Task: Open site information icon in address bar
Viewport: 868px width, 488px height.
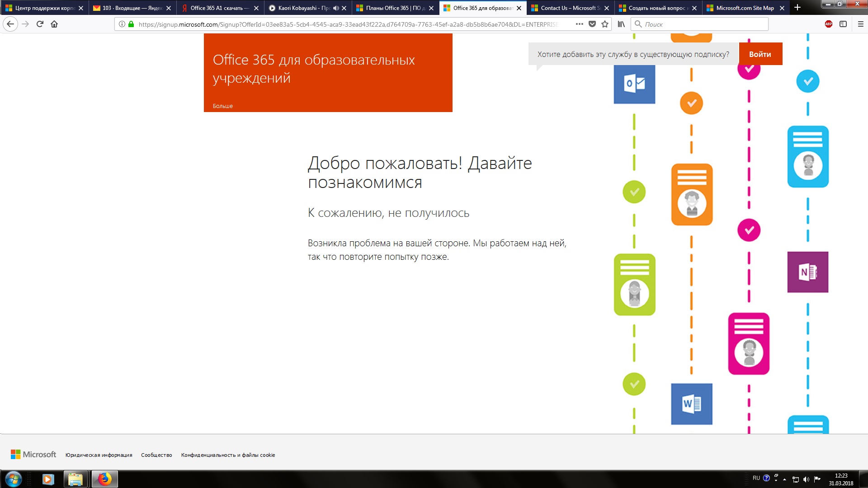Action: pos(122,24)
